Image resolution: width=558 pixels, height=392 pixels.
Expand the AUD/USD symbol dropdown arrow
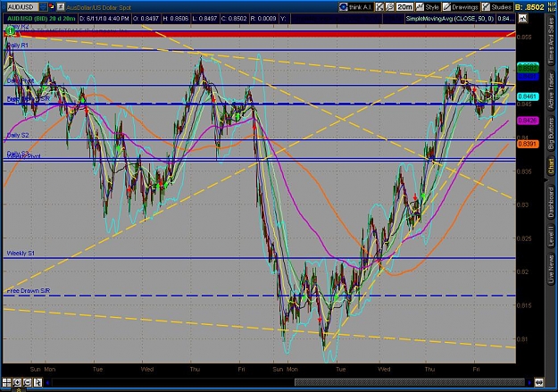[43, 7]
